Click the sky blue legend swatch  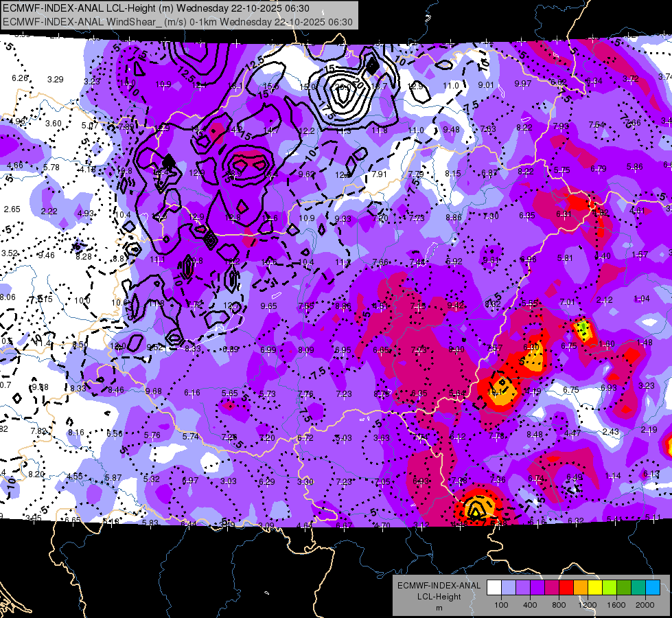(x=653, y=588)
